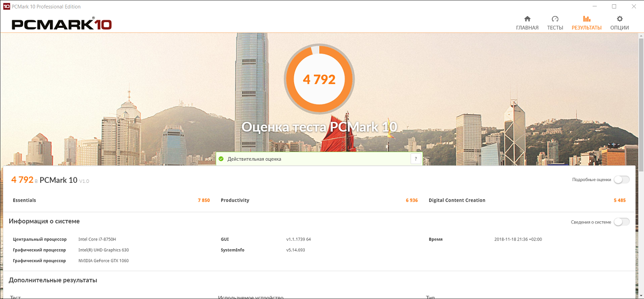Viewport: 644px width, 299px height.
Task: Open the Опции settings tab
Action: click(x=619, y=27)
